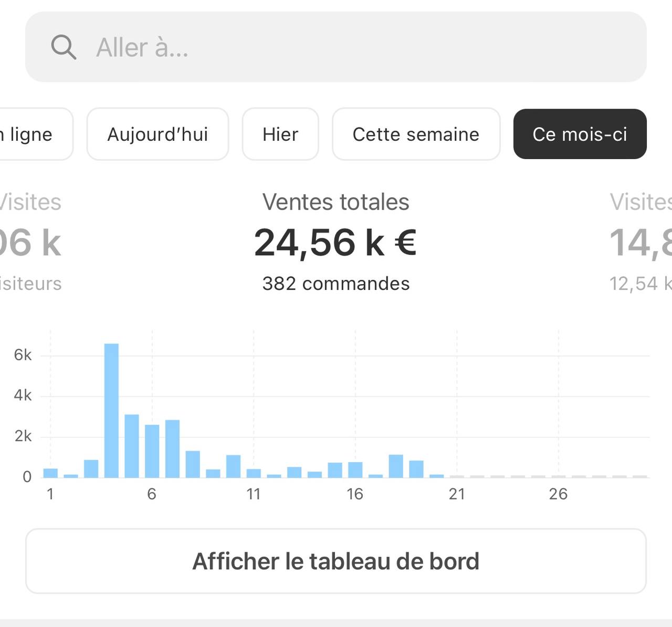This screenshot has width=672, height=627.
Task: Switch to the "Hier" period filter
Action: click(x=280, y=134)
